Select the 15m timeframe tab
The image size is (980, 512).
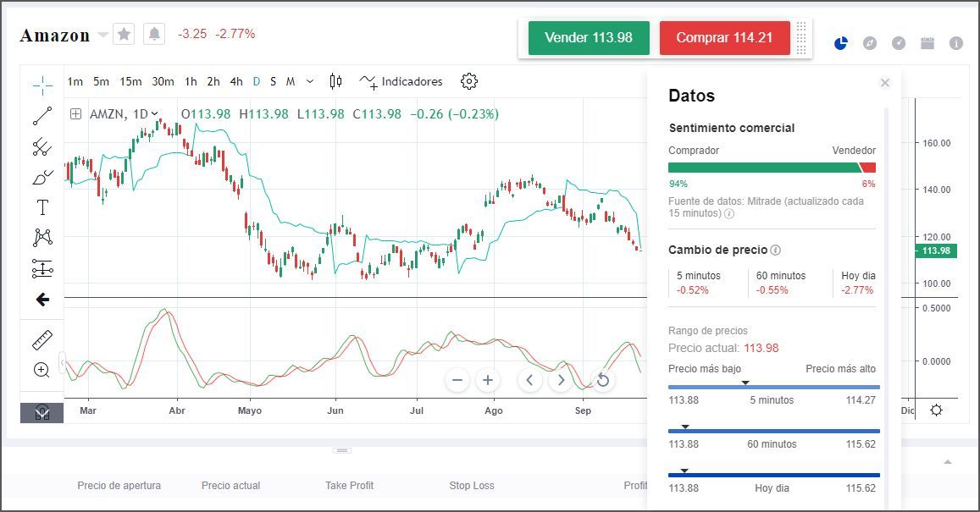(130, 81)
